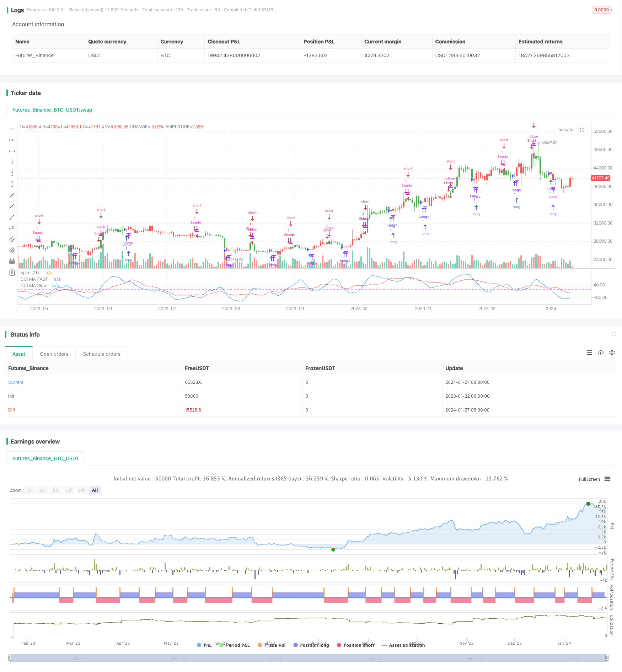Set earnings zoom to 24h
Screen dimensions: 622x672
tap(82, 490)
